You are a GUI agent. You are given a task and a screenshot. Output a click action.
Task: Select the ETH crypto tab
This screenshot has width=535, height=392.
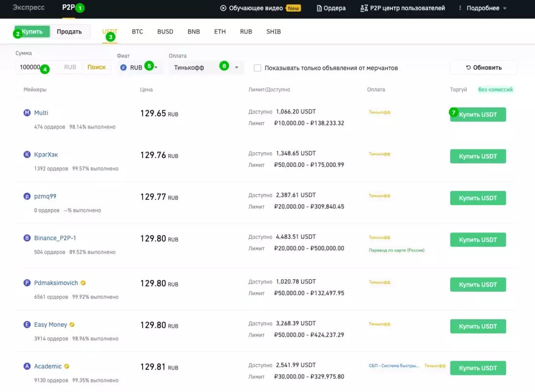coord(220,32)
